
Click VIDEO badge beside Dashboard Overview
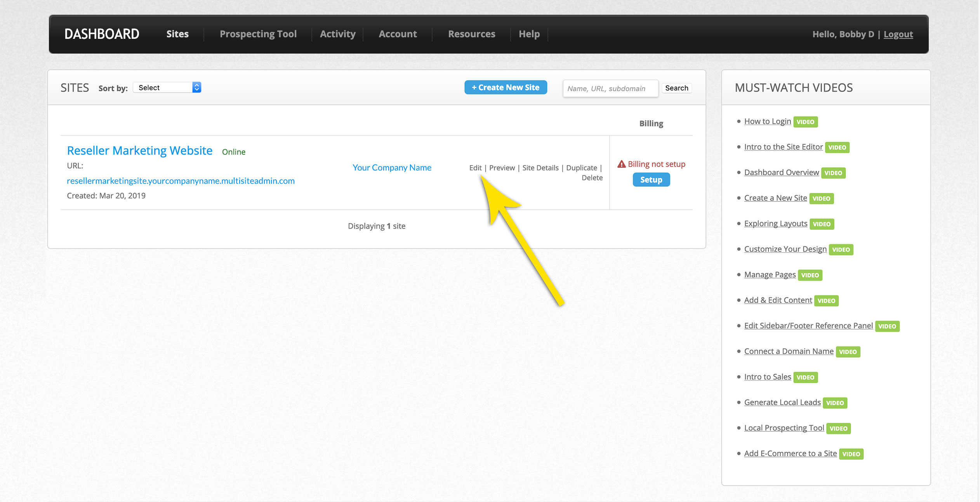(833, 173)
